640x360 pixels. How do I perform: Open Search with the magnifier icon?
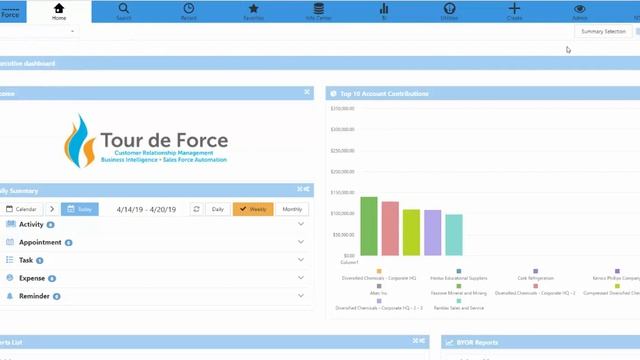pyautogui.click(x=124, y=11)
